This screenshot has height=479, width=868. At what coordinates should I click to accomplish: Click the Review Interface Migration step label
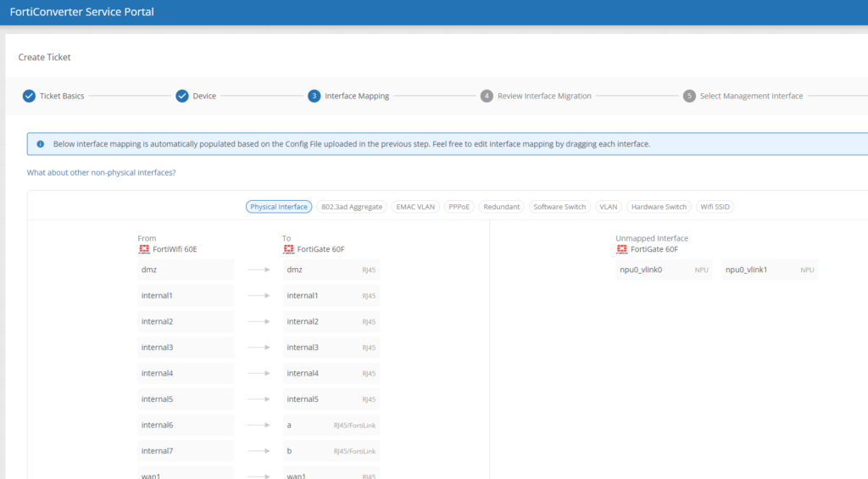click(x=544, y=96)
